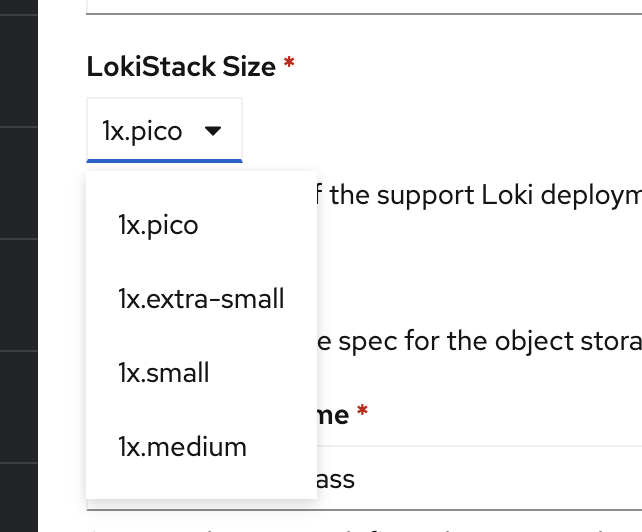Screen dimensions: 642x532
Task: Click the 1x.pico text in the toggle
Action: coord(142,131)
